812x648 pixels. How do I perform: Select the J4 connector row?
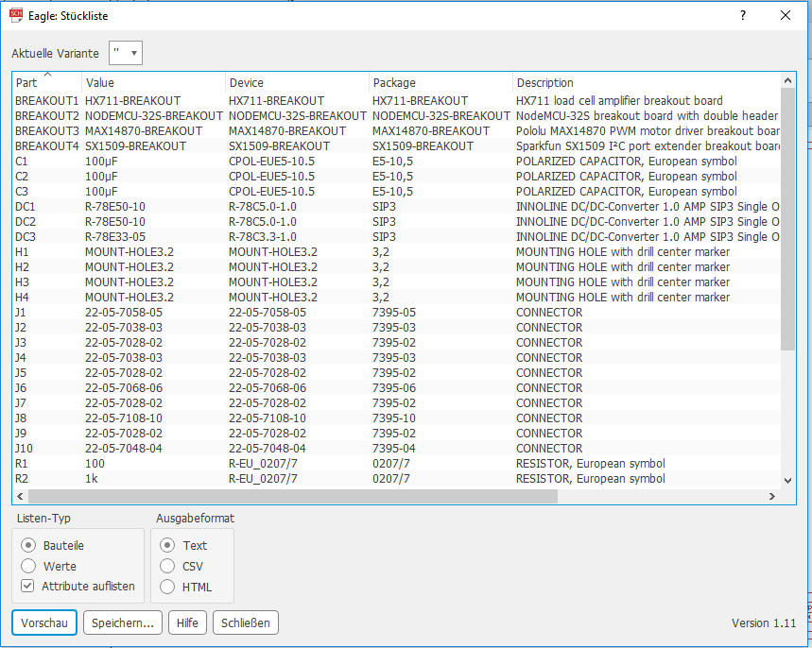click(396, 358)
